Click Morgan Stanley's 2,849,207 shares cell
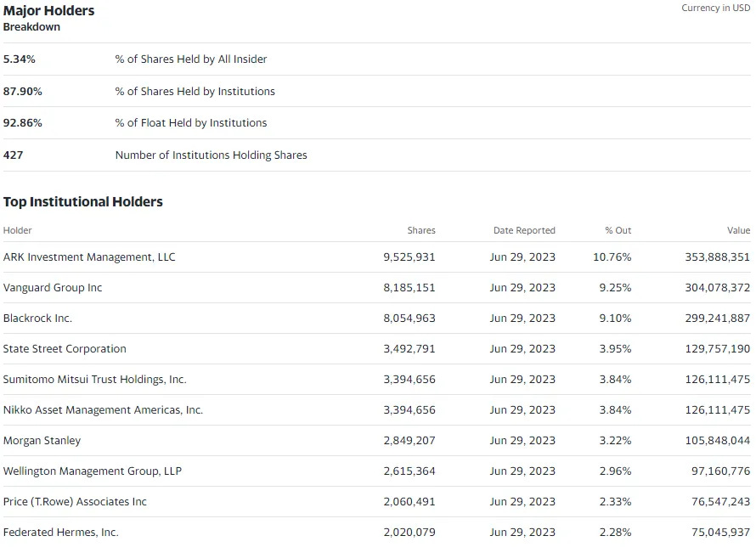The width and height of the screenshot is (756, 547). (x=409, y=441)
